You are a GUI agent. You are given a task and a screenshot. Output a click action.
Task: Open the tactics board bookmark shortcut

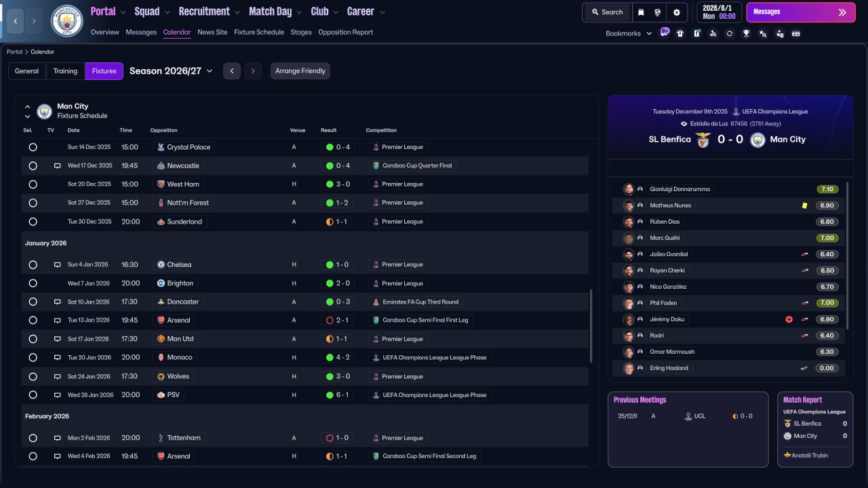click(696, 33)
